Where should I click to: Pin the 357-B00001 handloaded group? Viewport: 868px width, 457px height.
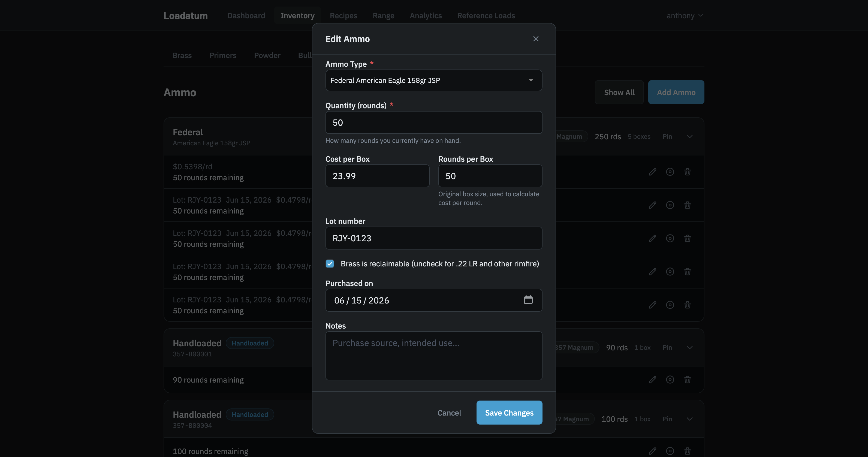coord(667,347)
